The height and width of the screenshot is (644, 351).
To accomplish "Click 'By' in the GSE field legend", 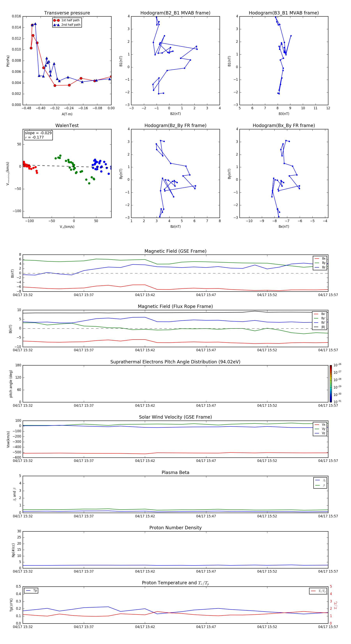I will 320,263.
